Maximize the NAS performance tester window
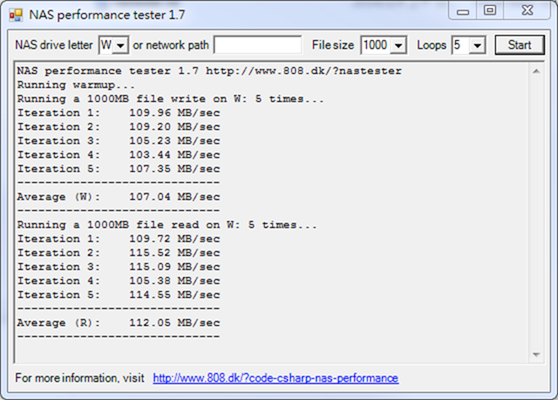Screen dimensions: 558x400 tap(490, 10)
